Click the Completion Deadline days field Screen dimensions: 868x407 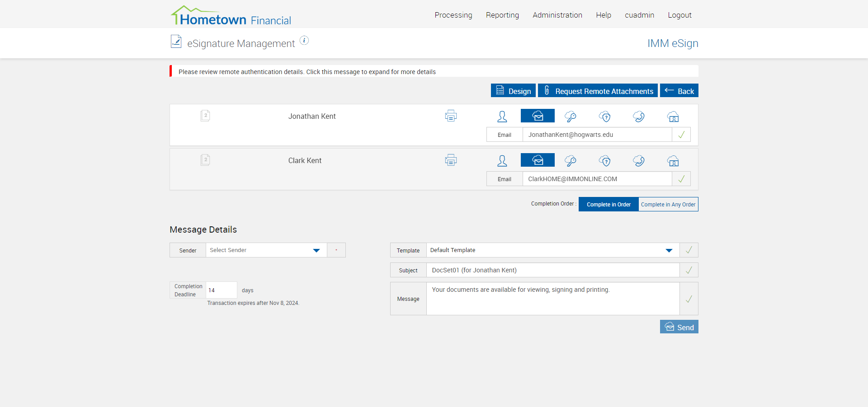click(221, 290)
